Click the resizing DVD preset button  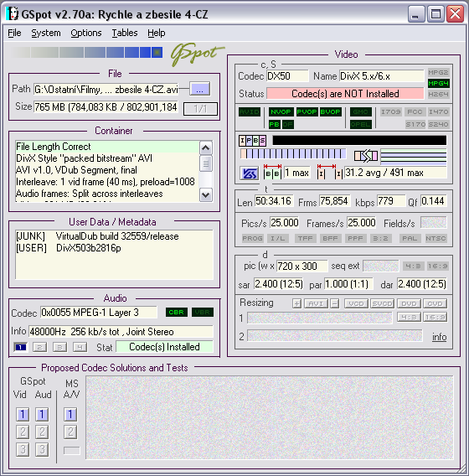(409, 303)
